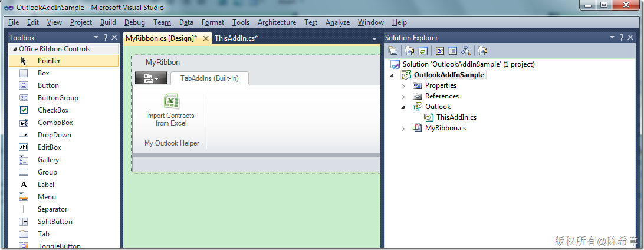Viewport: 644px width, 250px height.
Task: Select the MyRibbon.cs [Design]* tab
Action: (162, 38)
